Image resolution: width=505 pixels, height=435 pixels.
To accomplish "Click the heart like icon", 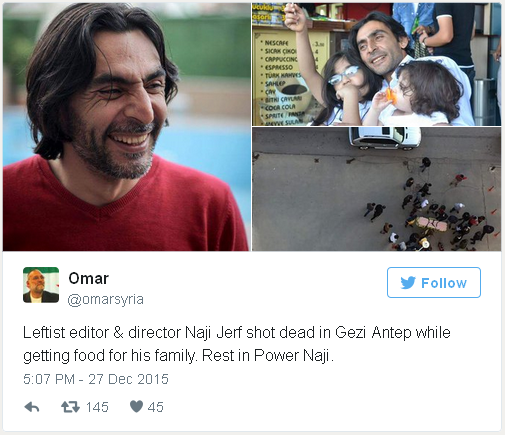I will [136, 407].
